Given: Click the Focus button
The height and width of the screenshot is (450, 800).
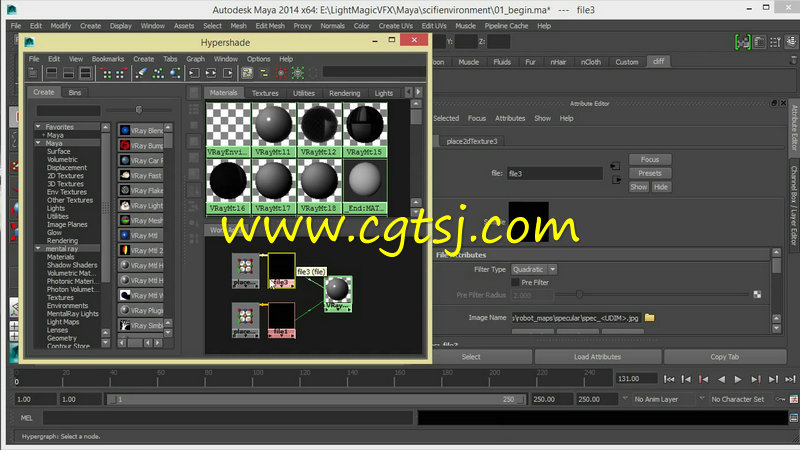Looking at the screenshot, I should tap(650, 159).
